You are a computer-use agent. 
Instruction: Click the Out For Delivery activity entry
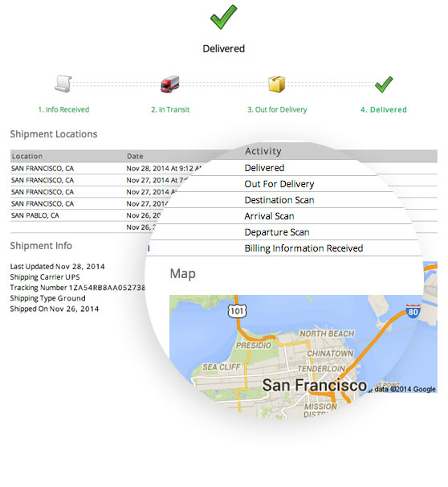click(279, 184)
